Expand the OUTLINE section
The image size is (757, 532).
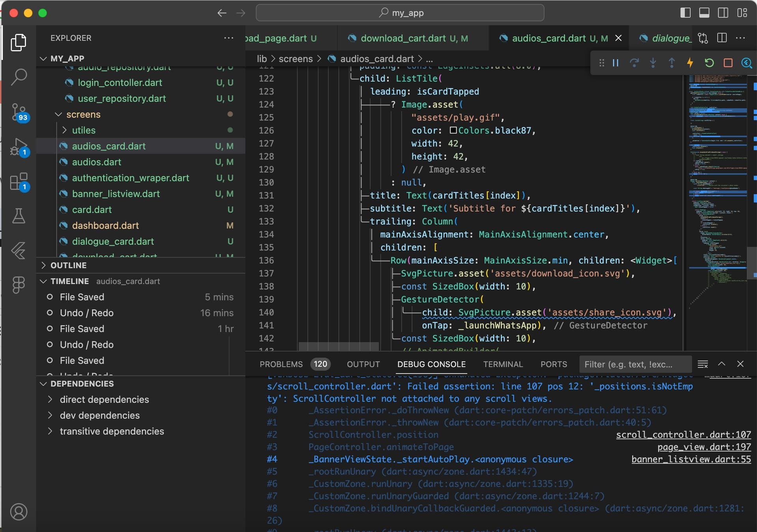43,265
